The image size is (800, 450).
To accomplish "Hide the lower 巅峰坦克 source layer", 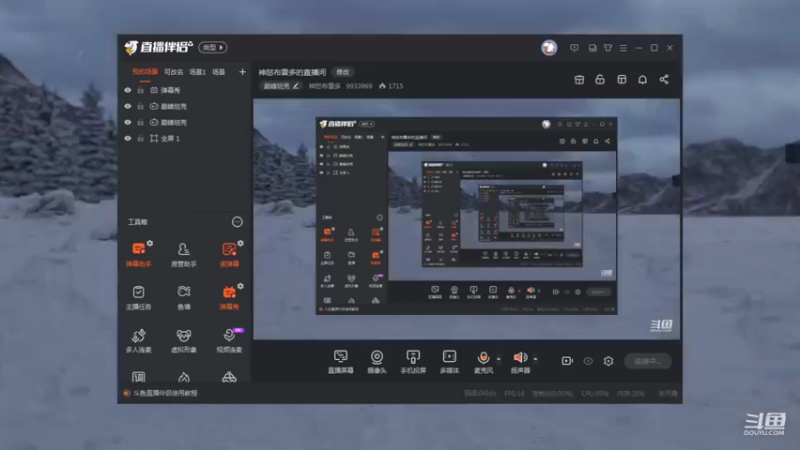I will point(128,122).
